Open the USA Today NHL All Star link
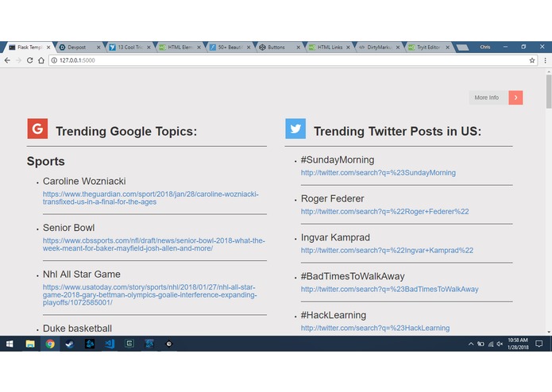This screenshot has width=552, height=392. [150, 294]
